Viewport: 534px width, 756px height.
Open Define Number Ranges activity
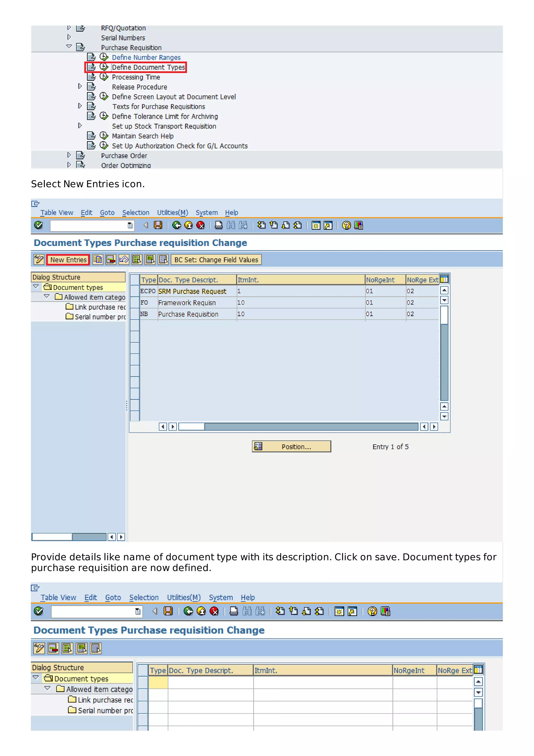(x=146, y=57)
